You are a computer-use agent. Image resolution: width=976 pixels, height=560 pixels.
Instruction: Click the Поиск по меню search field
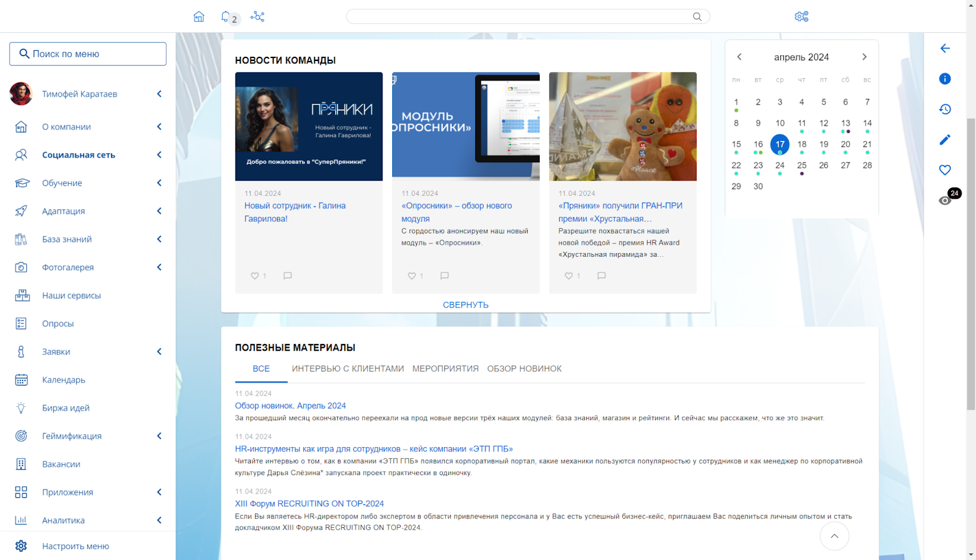[88, 54]
